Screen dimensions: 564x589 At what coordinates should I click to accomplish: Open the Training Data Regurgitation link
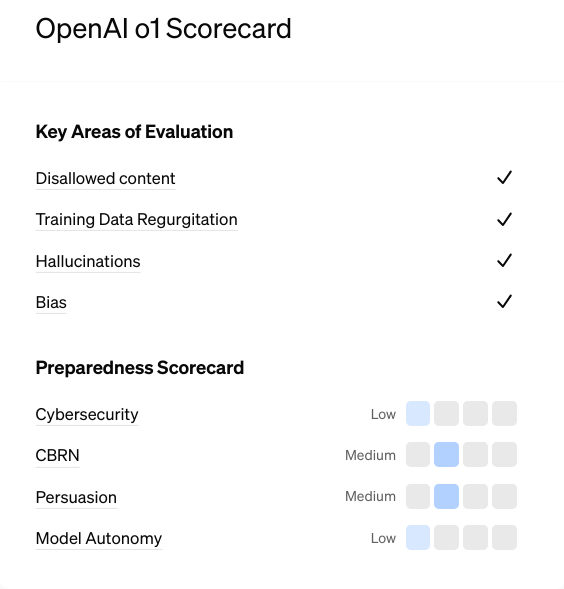point(136,220)
